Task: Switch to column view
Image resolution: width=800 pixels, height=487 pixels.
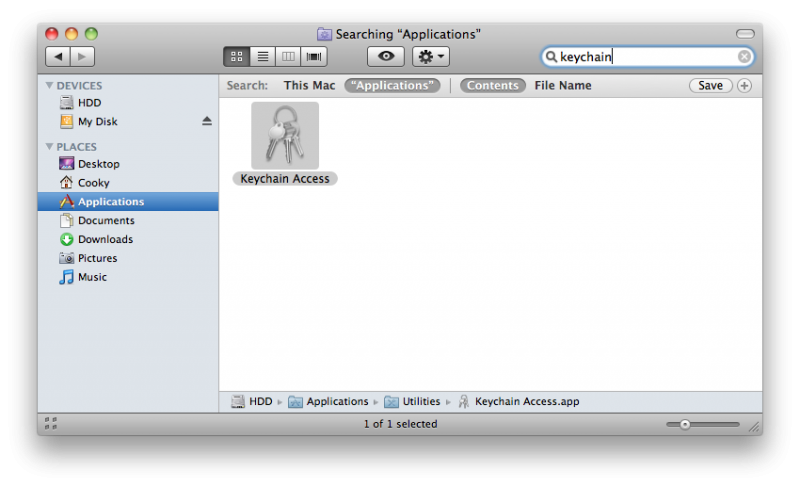Action: click(288, 57)
